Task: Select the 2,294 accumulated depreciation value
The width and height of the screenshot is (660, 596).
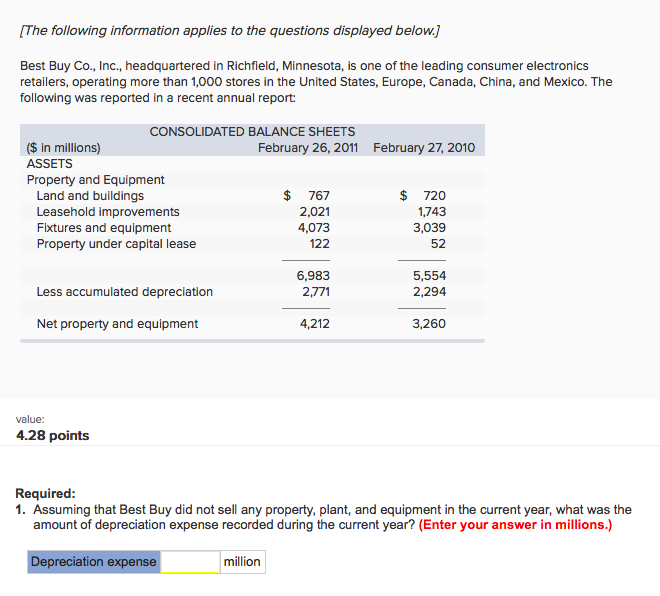Action: [429, 292]
